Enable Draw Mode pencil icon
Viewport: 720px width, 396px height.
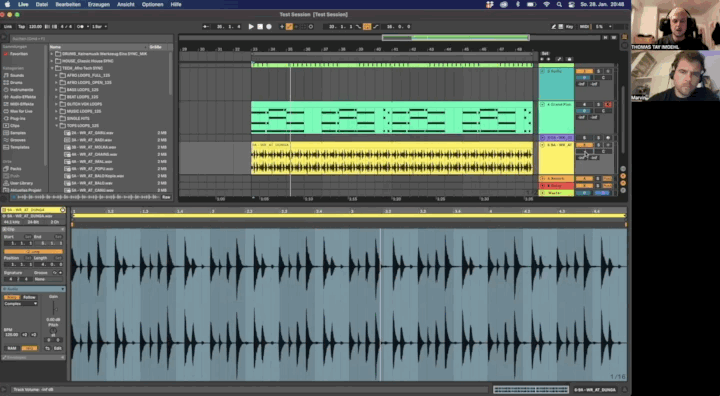tap(554, 27)
